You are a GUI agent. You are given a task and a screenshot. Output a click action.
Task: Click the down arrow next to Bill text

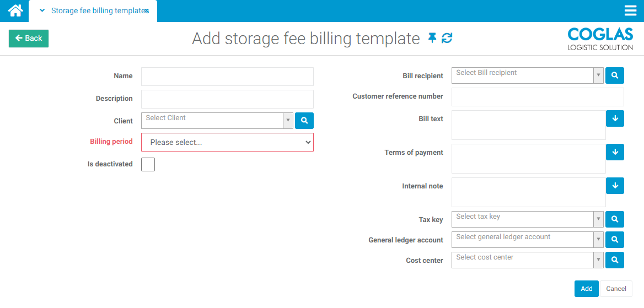(x=614, y=118)
